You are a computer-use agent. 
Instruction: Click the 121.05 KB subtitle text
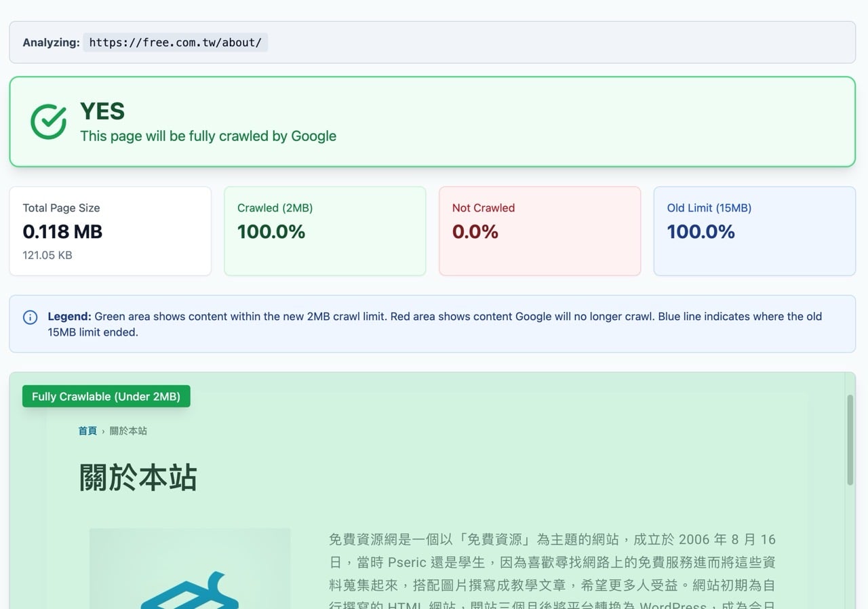coord(47,255)
